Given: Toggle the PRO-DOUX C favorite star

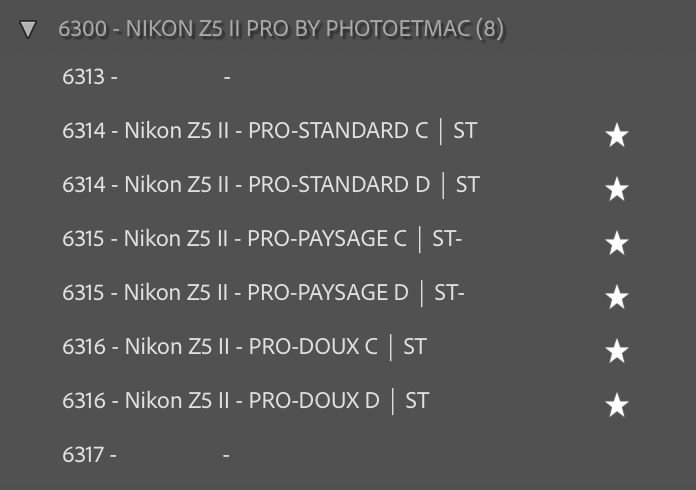Looking at the screenshot, I should (617, 351).
